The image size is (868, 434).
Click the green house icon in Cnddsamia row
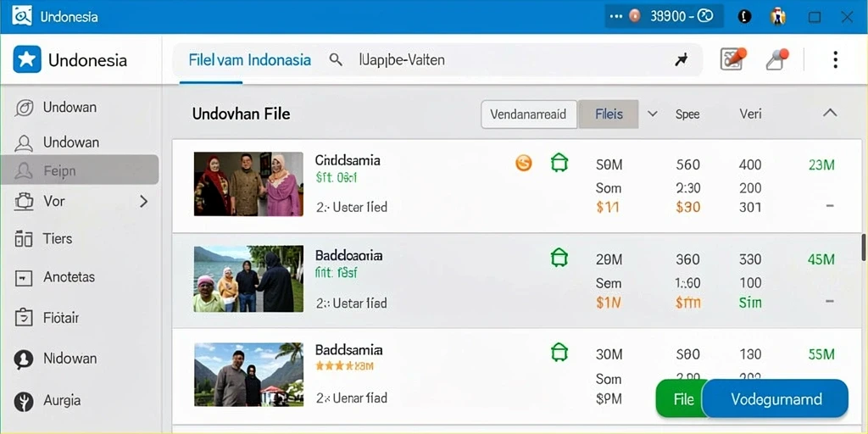pos(559,163)
